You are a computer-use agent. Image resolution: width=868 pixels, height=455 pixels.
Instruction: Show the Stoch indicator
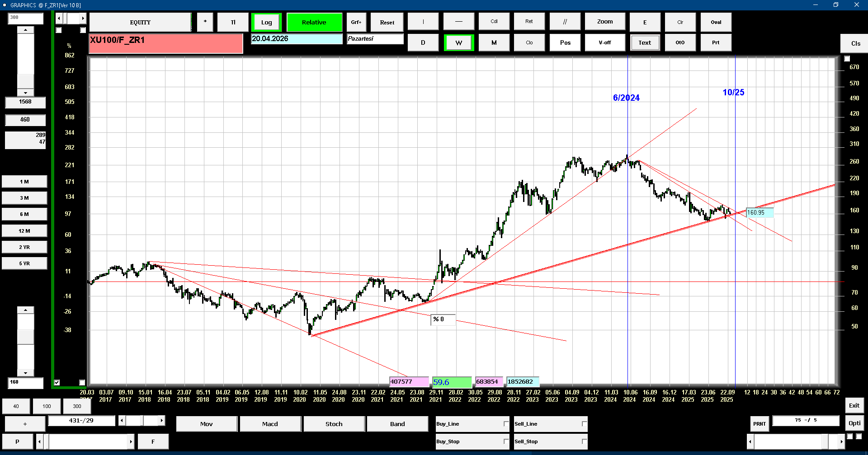[334, 424]
